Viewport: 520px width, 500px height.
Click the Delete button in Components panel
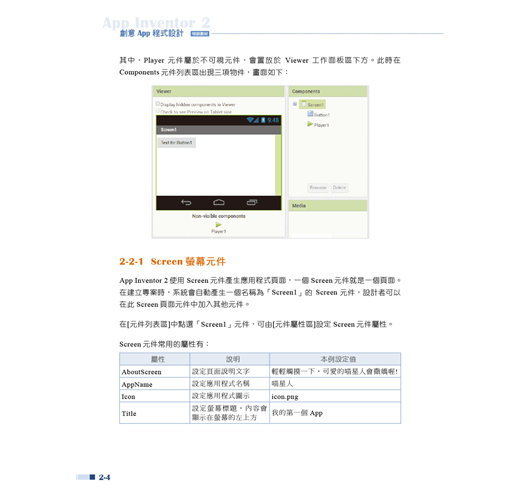(339, 188)
